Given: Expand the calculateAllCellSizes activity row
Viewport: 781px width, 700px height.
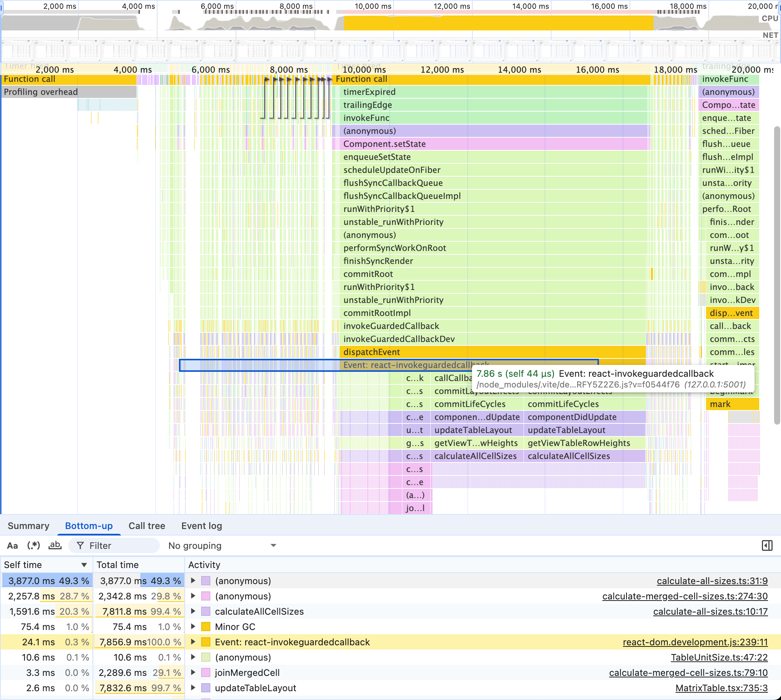Looking at the screenshot, I should click(193, 611).
